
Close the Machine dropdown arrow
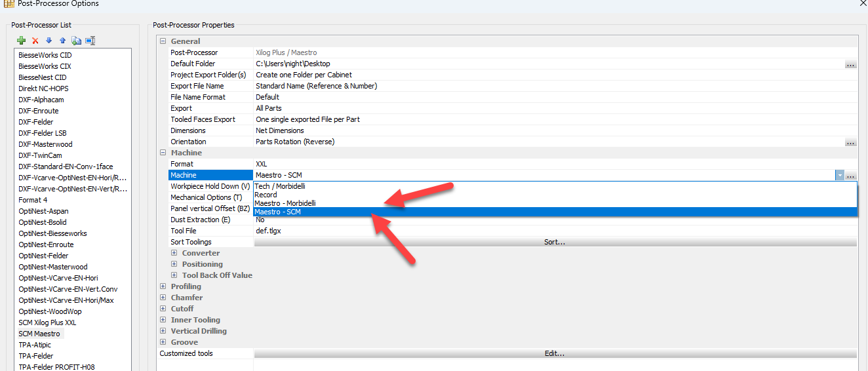(x=839, y=175)
